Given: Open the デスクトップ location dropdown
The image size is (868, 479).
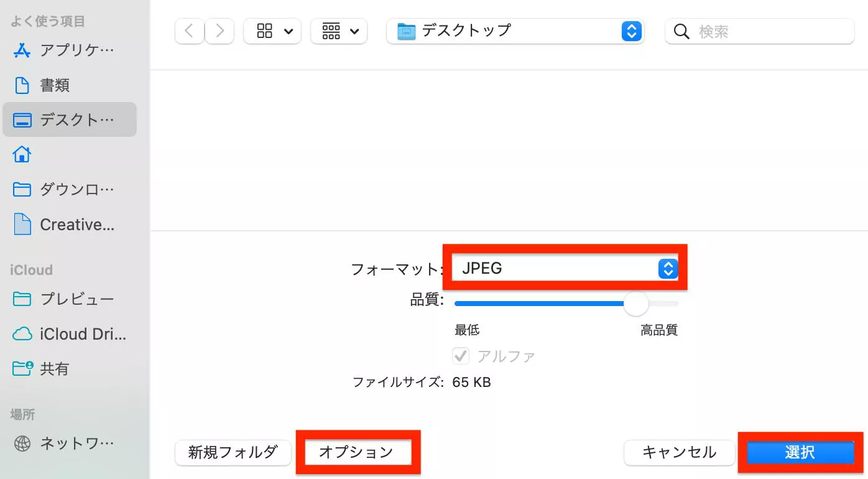Looking at the screenshot, I should [515, 30].
